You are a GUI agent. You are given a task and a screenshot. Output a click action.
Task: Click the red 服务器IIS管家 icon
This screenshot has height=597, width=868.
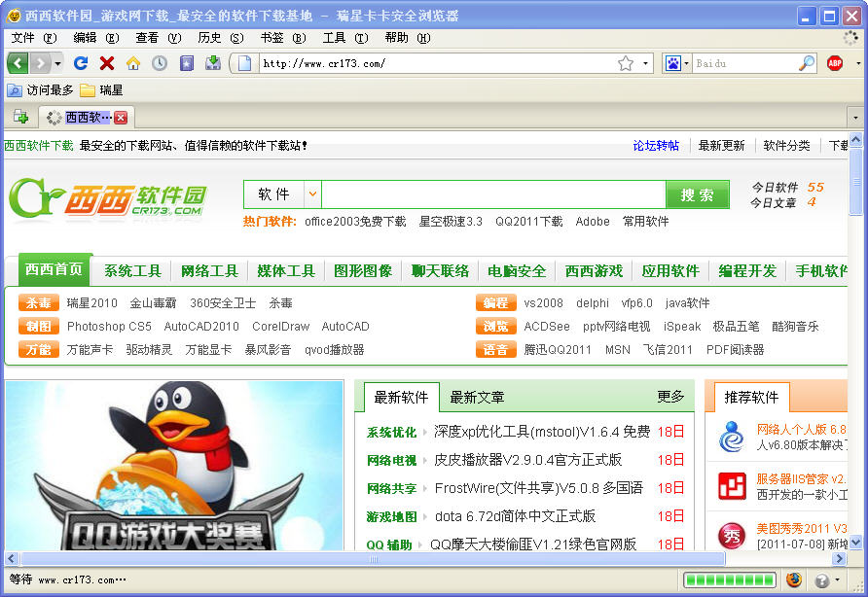[x=732, y=486]
